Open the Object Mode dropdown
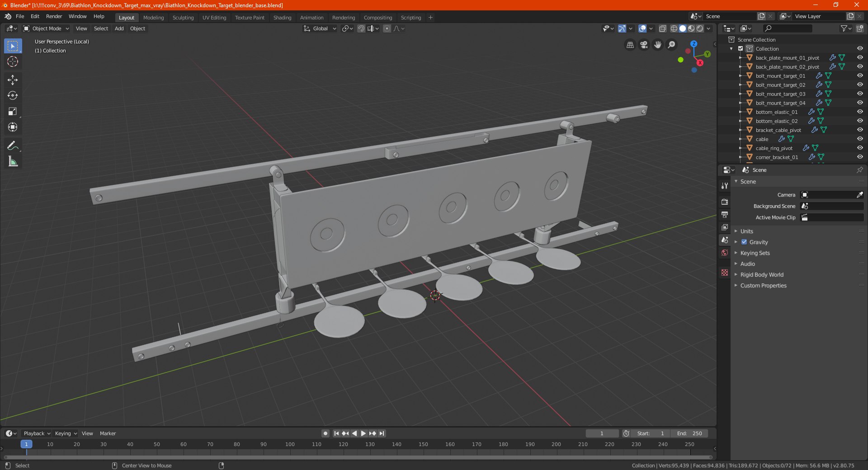 (x=46, y=28)
